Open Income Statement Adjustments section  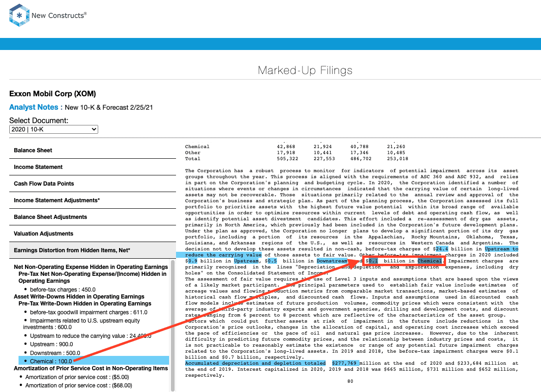(93, 200)
